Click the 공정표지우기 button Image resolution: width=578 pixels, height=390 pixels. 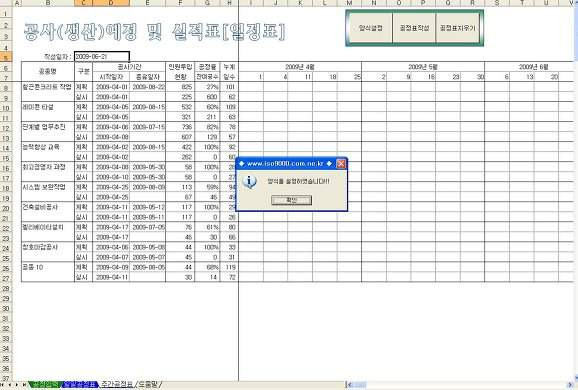click(x=458, y=28)
